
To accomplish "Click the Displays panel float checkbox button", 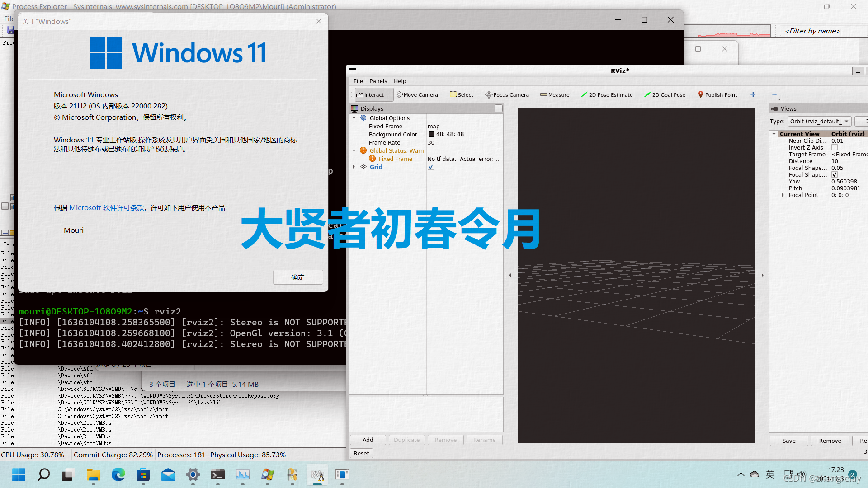I will tap(498, 108).
